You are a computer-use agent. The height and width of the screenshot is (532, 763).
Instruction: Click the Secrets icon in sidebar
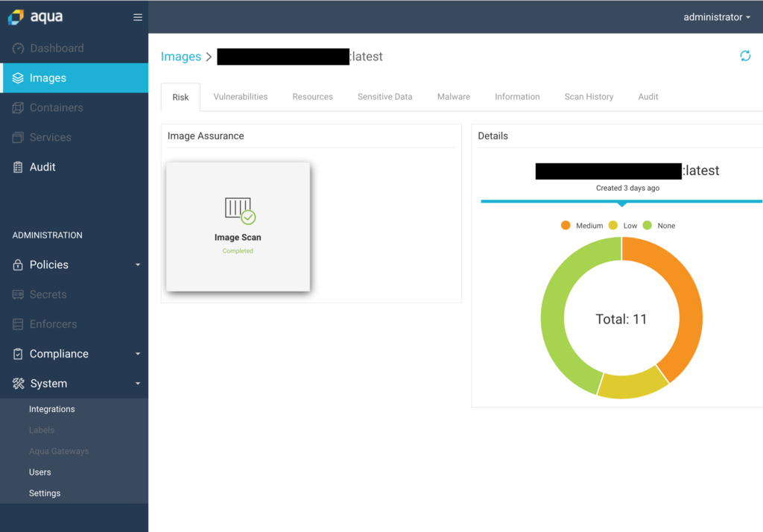pos(18,294)
